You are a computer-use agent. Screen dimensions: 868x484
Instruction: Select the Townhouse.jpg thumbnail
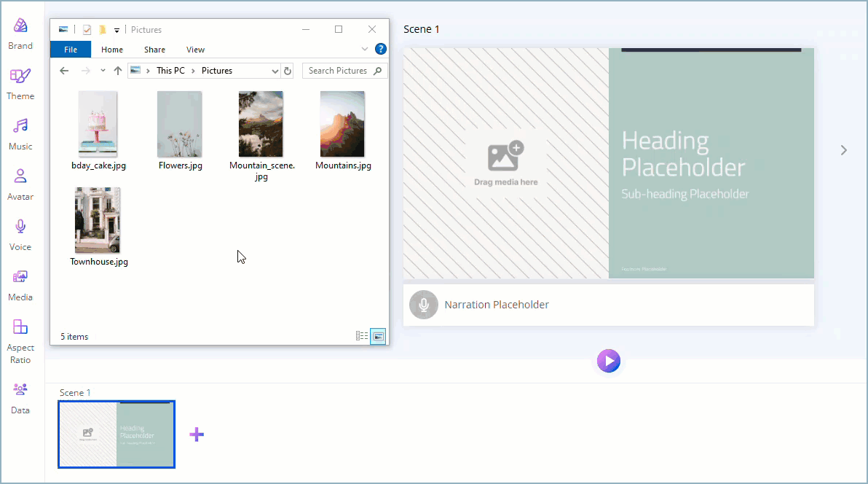(x=98, y=220)
